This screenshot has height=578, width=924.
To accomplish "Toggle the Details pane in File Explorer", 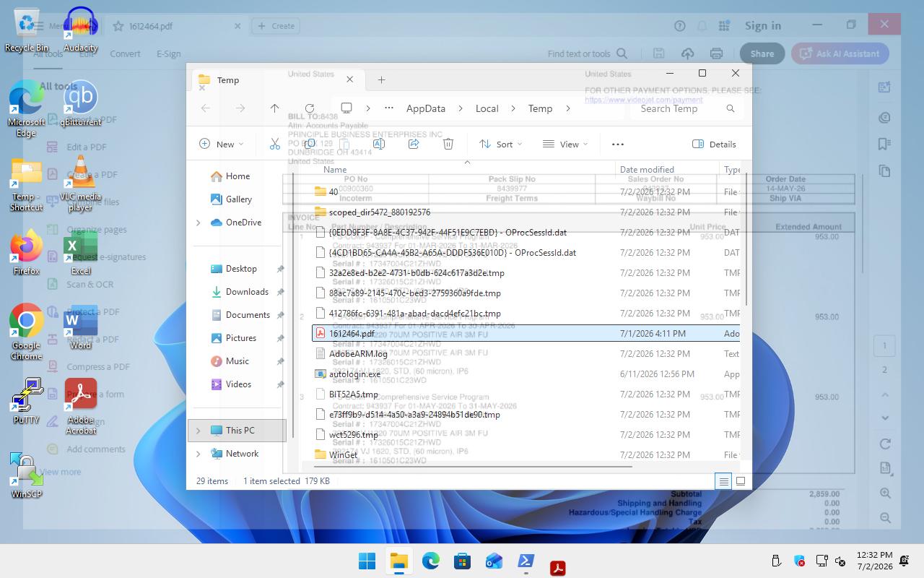I will [714, 144].
